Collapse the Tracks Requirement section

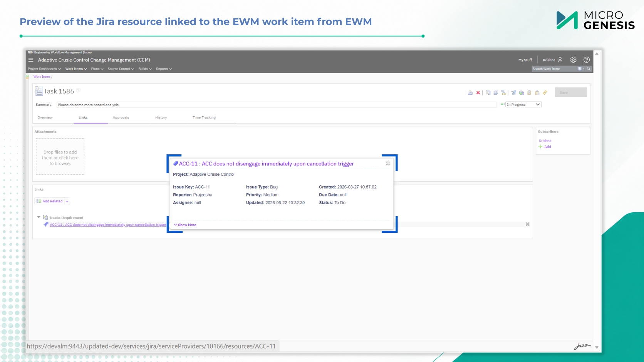(x=39, y=217)
